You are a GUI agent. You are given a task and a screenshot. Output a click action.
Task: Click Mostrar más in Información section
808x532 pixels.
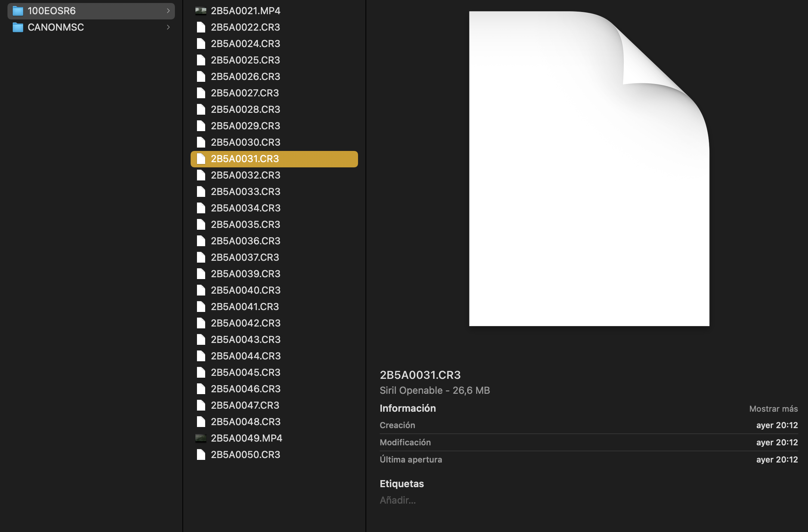(773, 409)
